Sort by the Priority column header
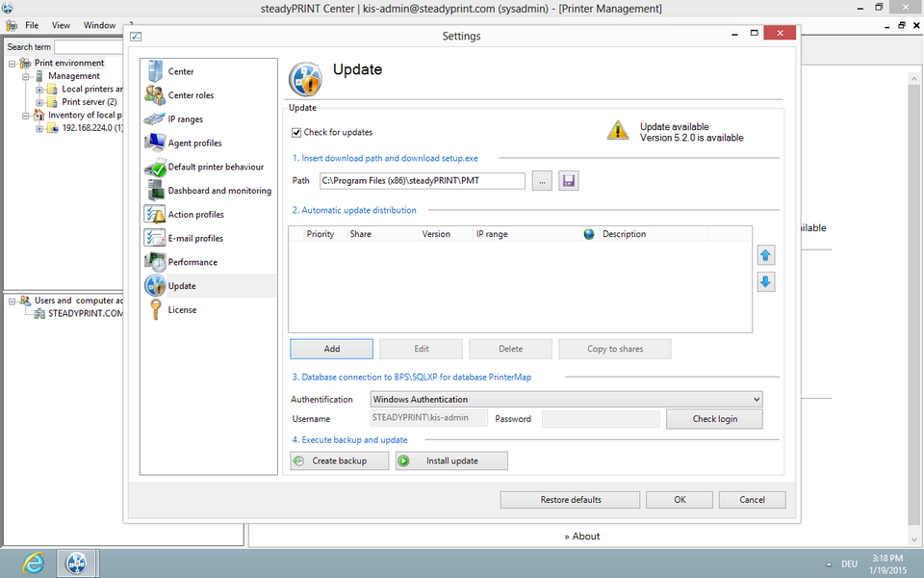 click(321, 234)
